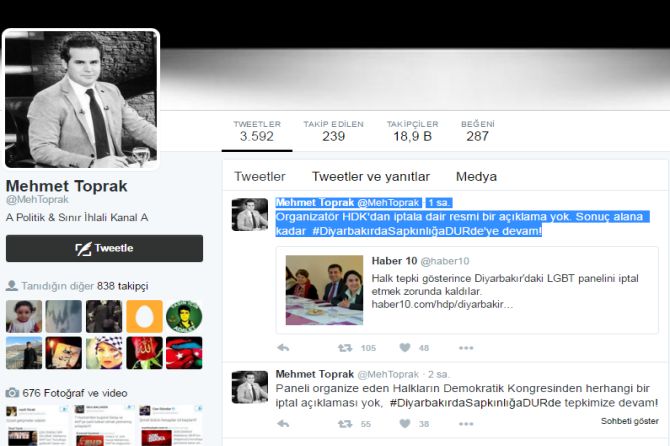Open the orange egg follower avatar
Screen dimensions: 670x446
point(144,316)
